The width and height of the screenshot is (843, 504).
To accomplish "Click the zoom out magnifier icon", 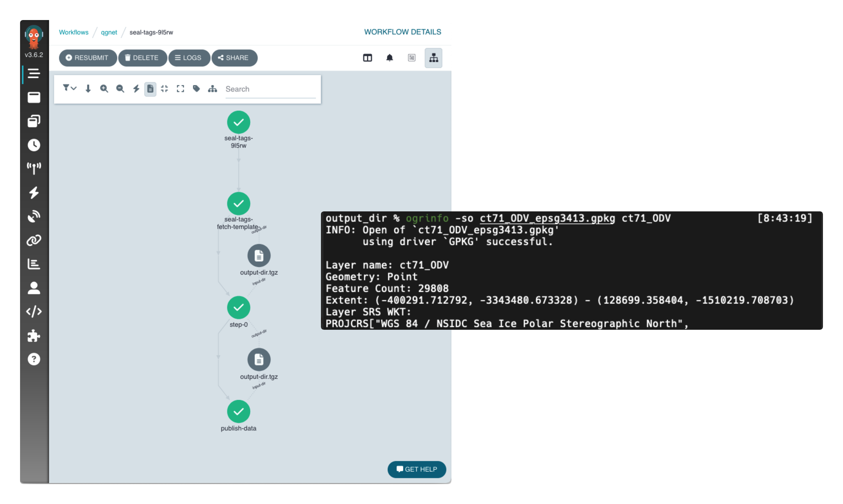I will coord(120,89).
